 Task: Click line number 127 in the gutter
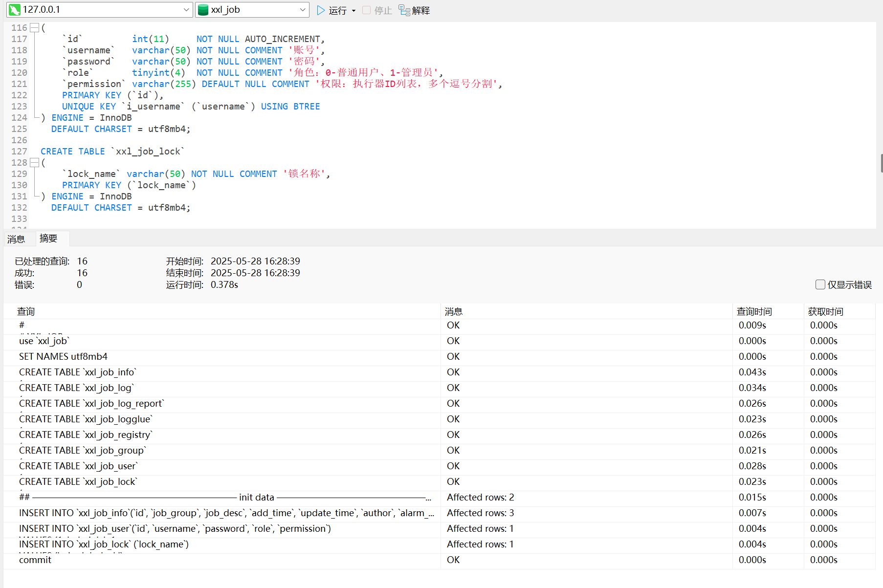[x=19, y=152]
